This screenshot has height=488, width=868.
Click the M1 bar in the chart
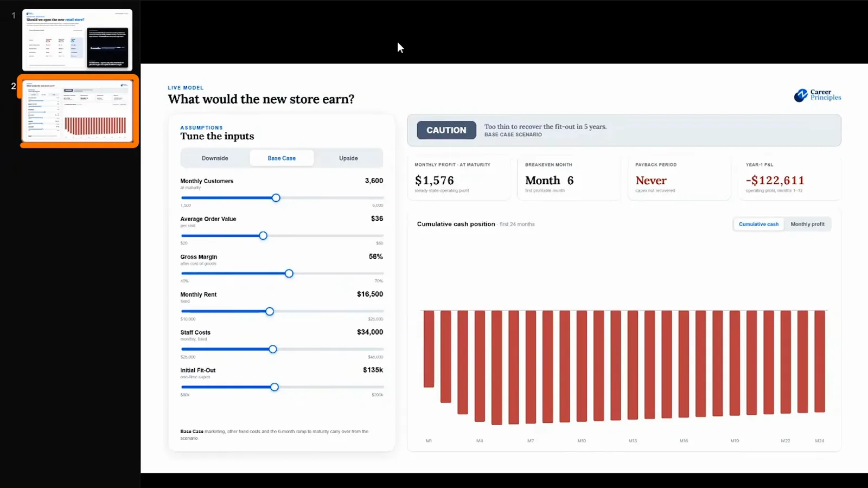[x=429, y=349]
